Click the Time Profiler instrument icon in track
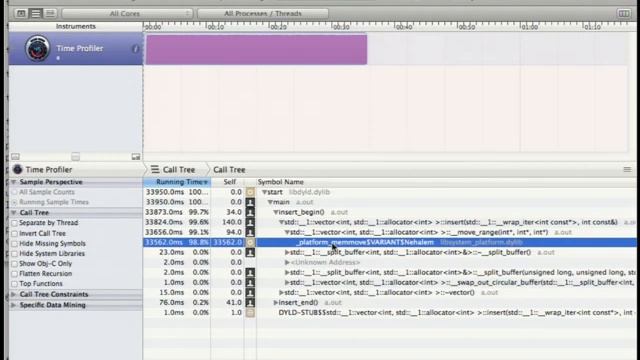Viewport: 640px width, 360px height. click(x=37, y=48)
